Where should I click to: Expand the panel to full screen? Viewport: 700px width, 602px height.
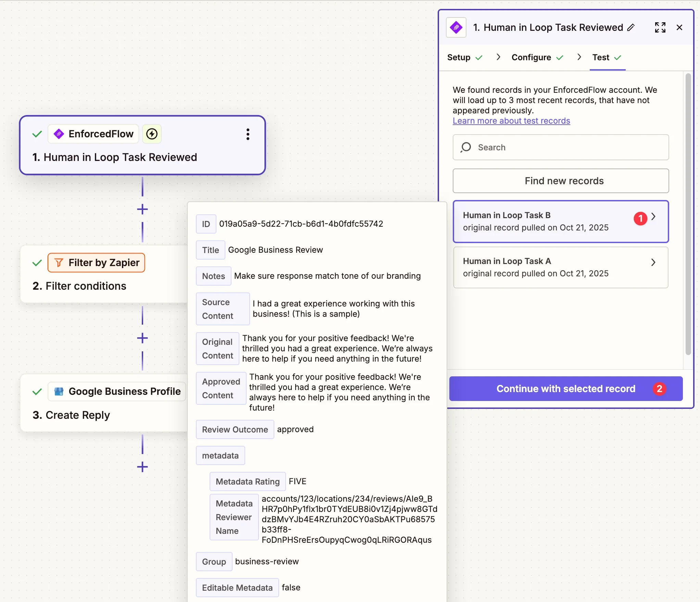pos(660,27)
